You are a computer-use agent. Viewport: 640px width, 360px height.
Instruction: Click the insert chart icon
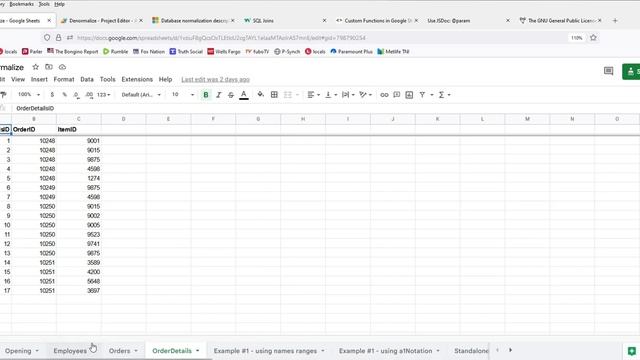pyautogui.click(x=409, y=95)
